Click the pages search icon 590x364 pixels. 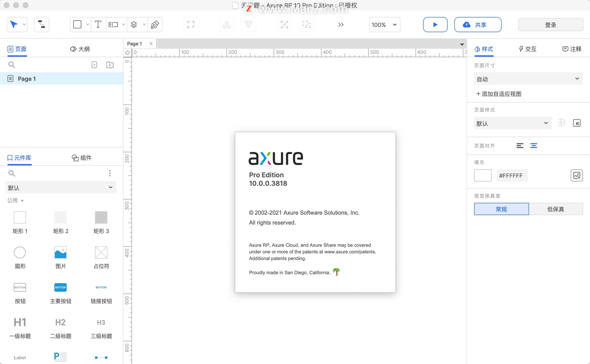click(12, 65)
